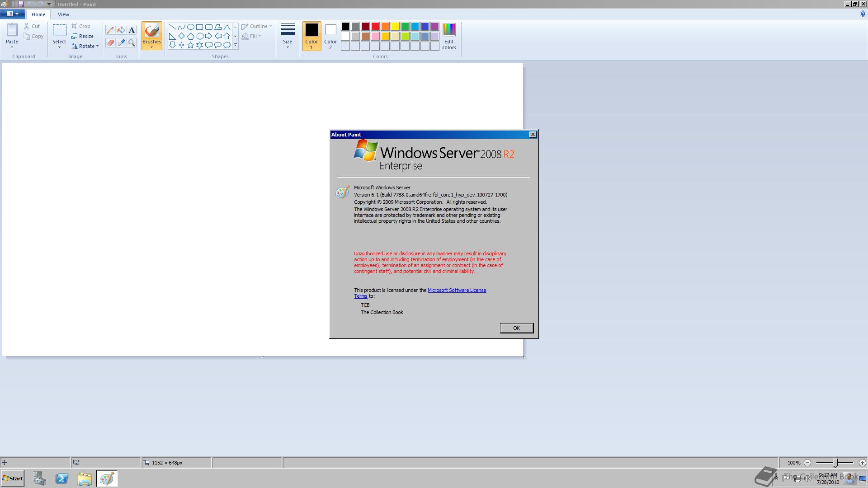
Task: Open the Paint application menu button
Action: pyautogui.click(x=12, y=14)
